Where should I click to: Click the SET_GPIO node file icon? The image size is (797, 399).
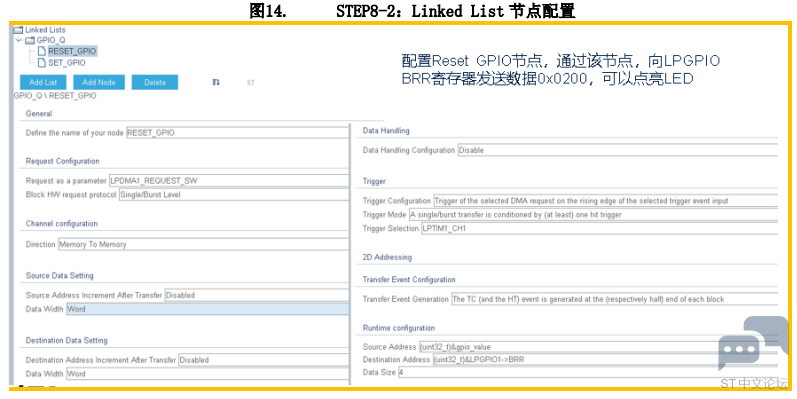point(42,63)
